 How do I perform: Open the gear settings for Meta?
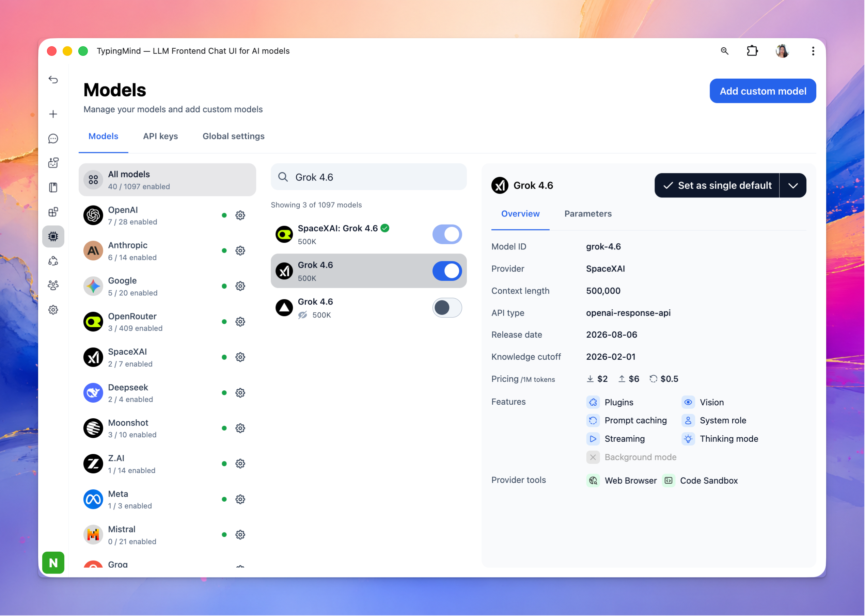click(x=240, y=499)
